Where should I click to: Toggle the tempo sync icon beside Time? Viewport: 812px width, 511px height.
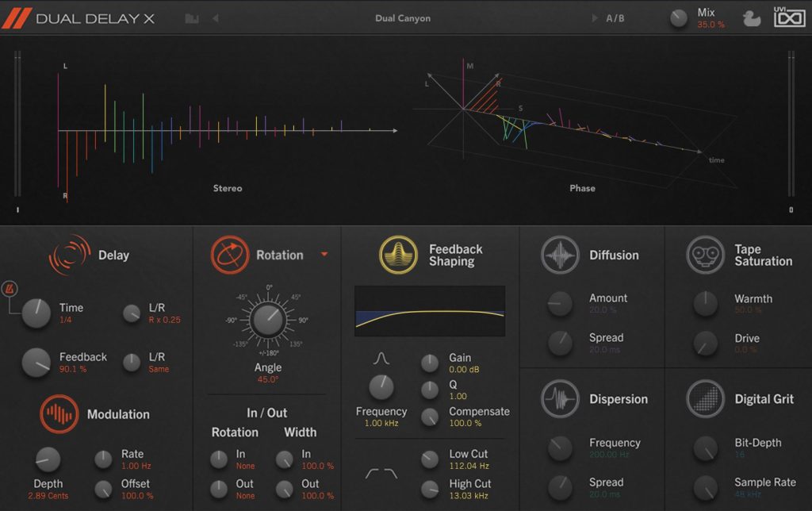[x=10, y=287]
